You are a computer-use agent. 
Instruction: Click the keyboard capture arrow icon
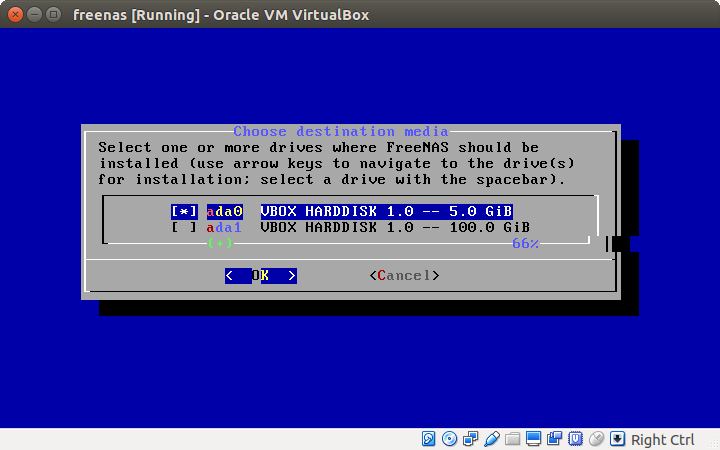coord(618,439)
